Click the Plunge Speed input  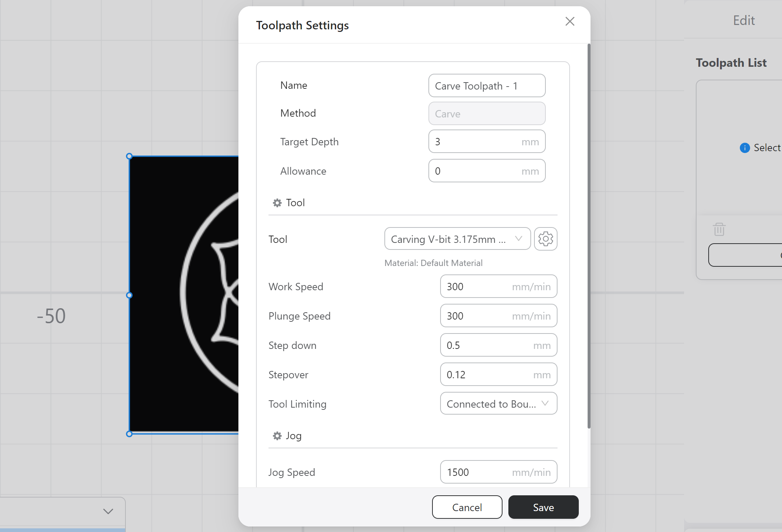[x=498, y=316]
